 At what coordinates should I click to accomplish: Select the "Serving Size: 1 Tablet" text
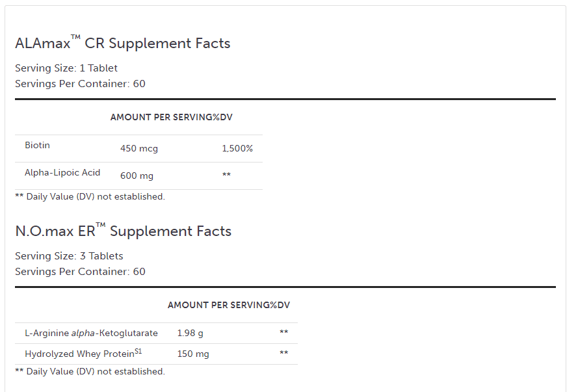tap(66, 68)
